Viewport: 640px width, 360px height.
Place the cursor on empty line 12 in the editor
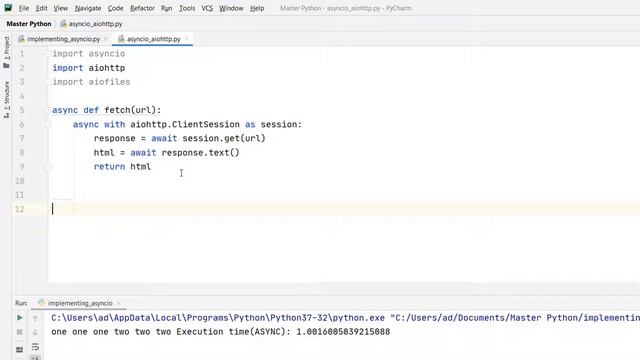point(343,209)
